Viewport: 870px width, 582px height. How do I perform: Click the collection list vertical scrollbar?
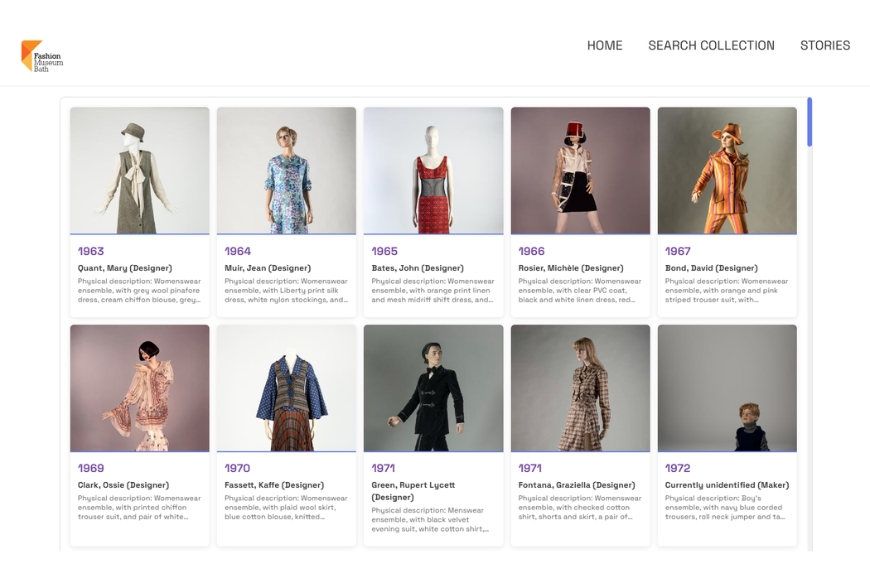(x=809, y=122)
